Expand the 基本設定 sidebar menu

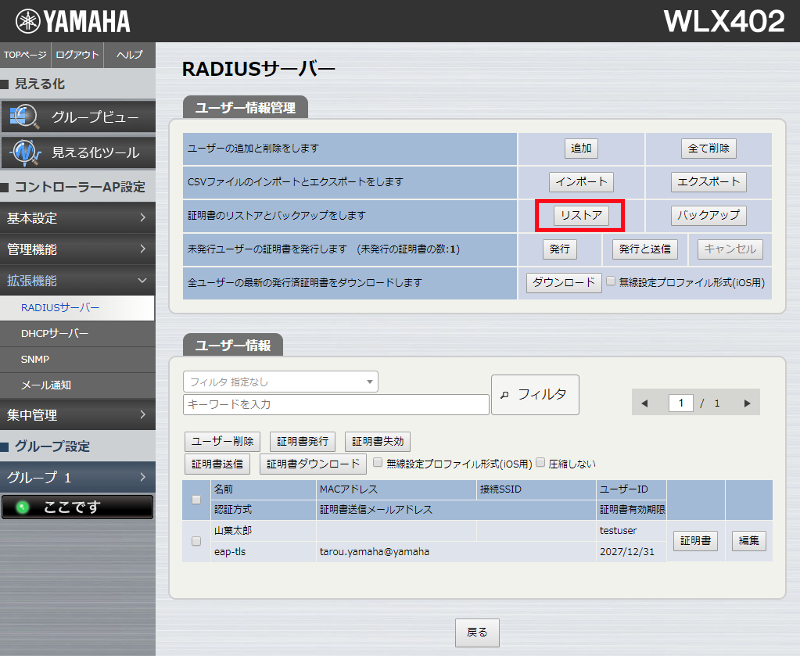77,218
